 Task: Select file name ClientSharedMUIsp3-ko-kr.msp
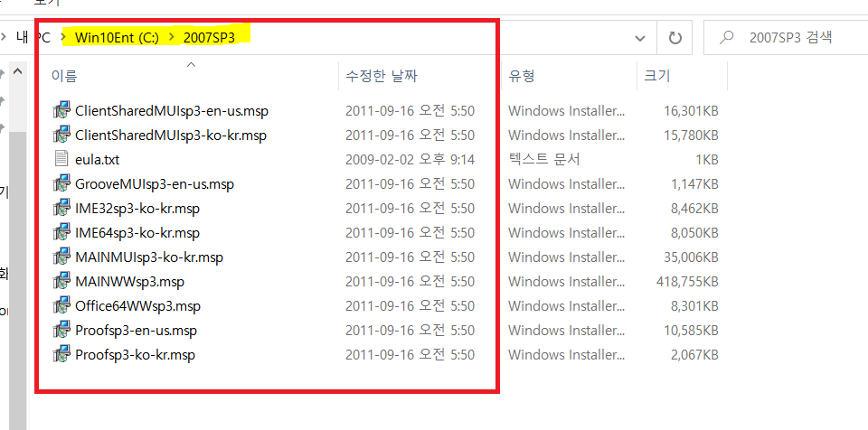point(171,135)
